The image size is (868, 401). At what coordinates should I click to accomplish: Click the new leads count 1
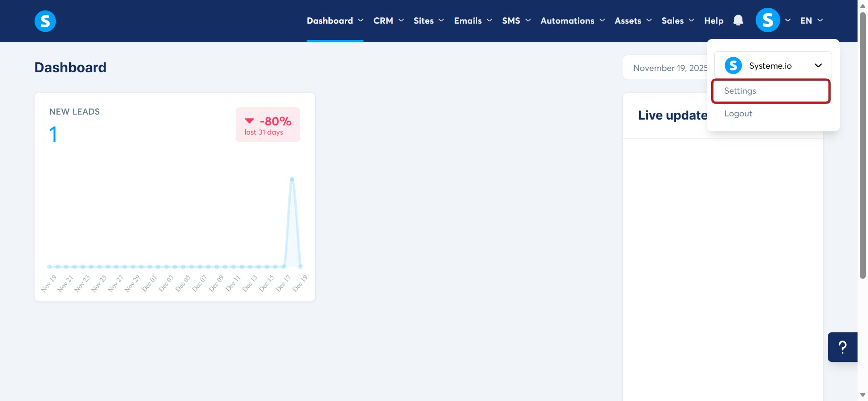(x=53, y=135)
